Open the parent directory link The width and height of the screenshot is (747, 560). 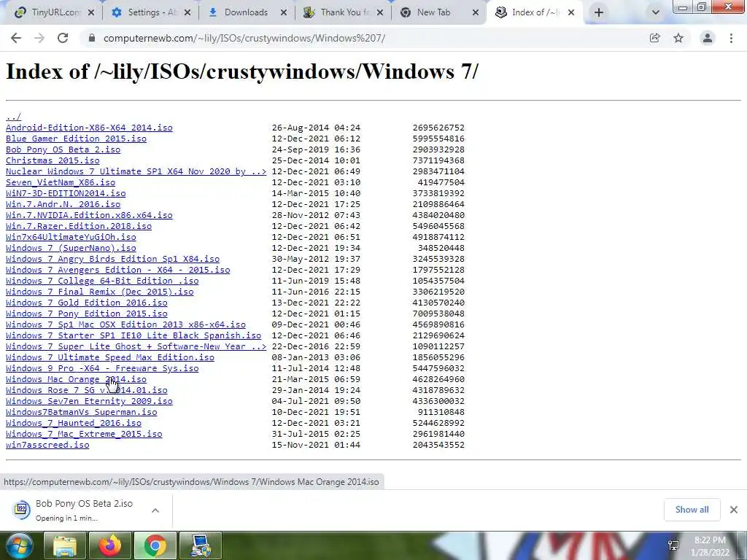[13, 117]
